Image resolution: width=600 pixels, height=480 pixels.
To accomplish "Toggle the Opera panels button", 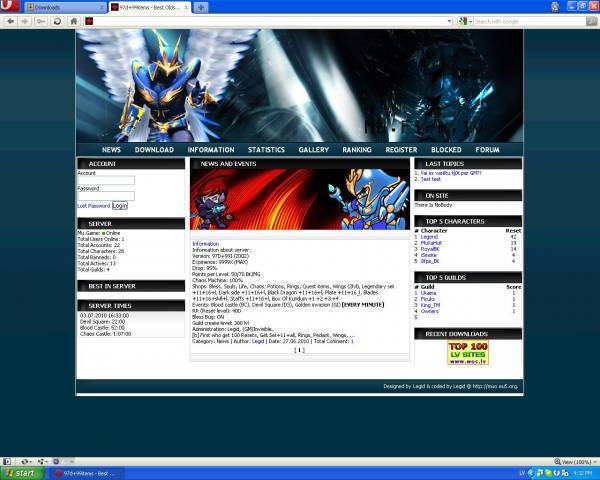I will [7, 461].
